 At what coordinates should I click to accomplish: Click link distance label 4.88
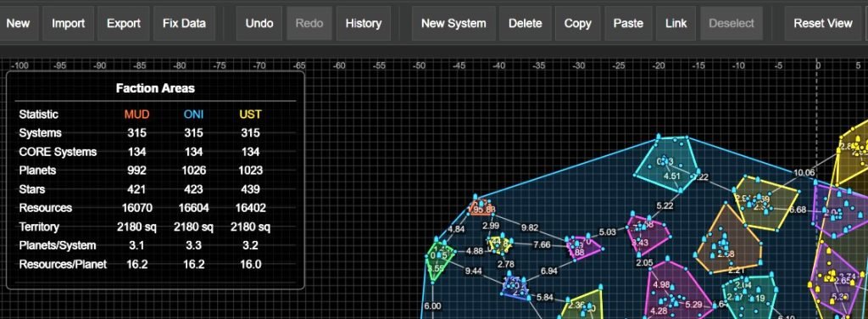[475, 250]
